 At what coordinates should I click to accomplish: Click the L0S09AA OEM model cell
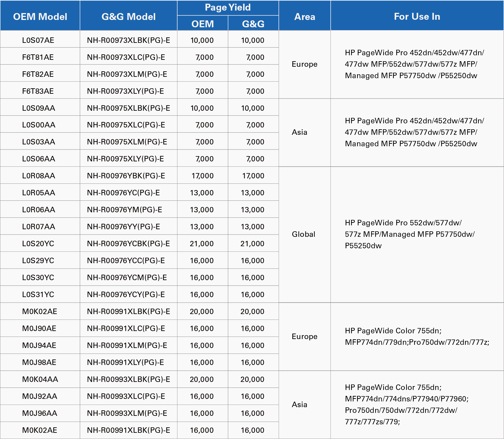[x=40, y=107]
